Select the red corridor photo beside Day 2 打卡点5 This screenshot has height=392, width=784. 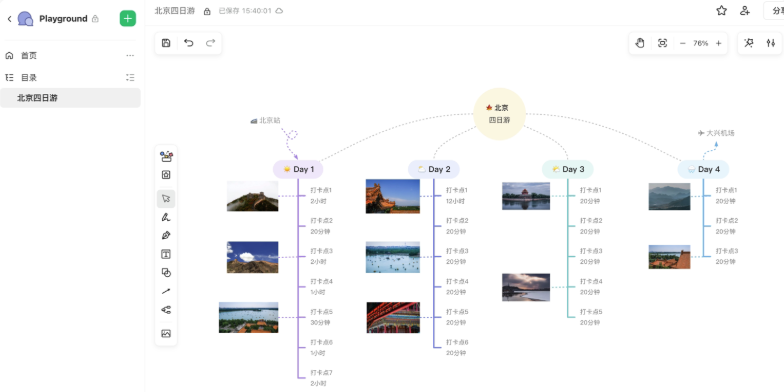coord(393,318)
